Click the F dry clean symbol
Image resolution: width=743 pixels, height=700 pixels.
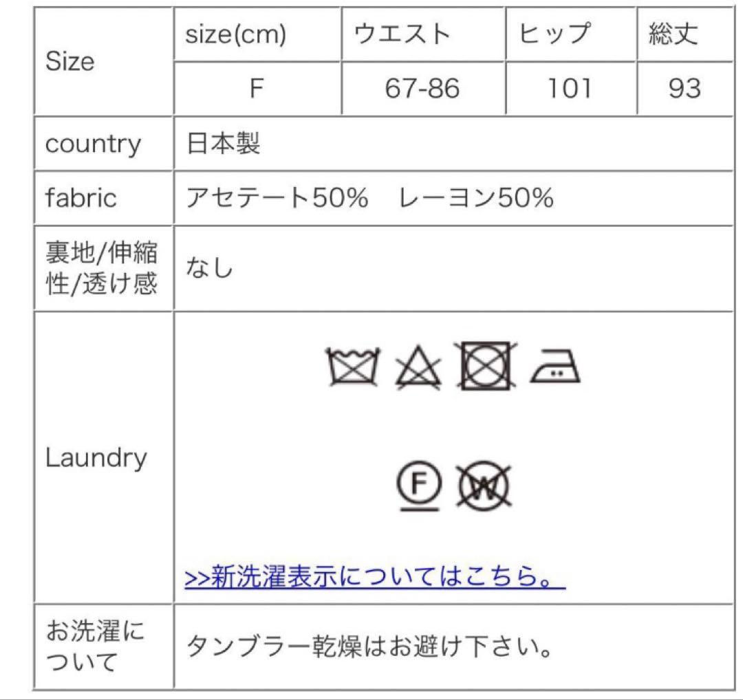click(x=419, y=486)
